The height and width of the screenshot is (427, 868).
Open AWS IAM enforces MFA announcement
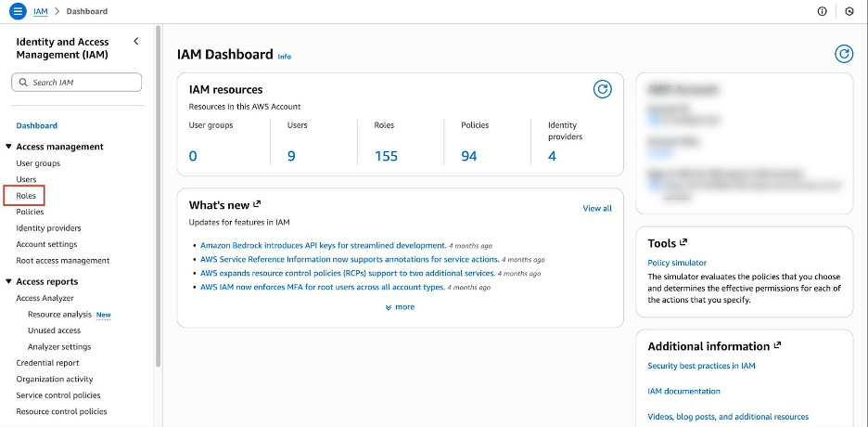pyautogui.click(x=323, y=288)
